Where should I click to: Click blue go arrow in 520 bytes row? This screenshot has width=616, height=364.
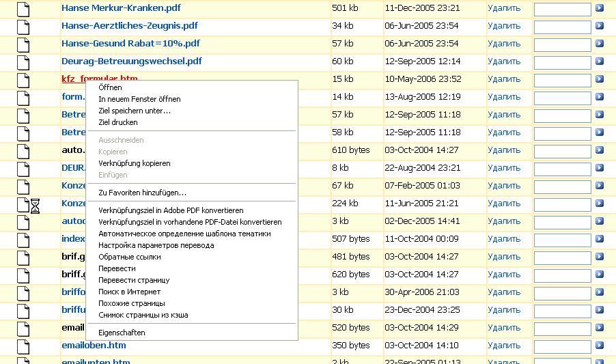click(600, 328)
